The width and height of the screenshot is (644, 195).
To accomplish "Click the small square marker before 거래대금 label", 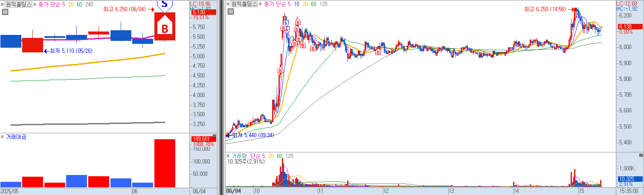I will pos(3,137).
